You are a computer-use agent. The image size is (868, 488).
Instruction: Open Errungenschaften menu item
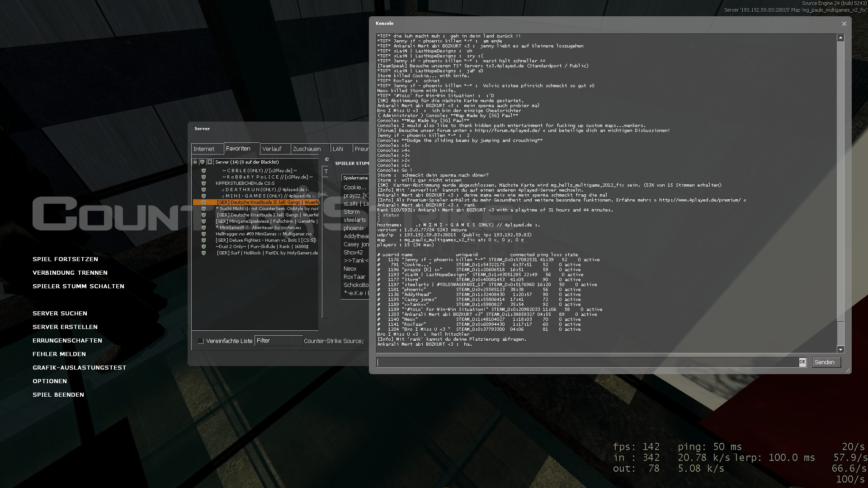tap(67, 340)
